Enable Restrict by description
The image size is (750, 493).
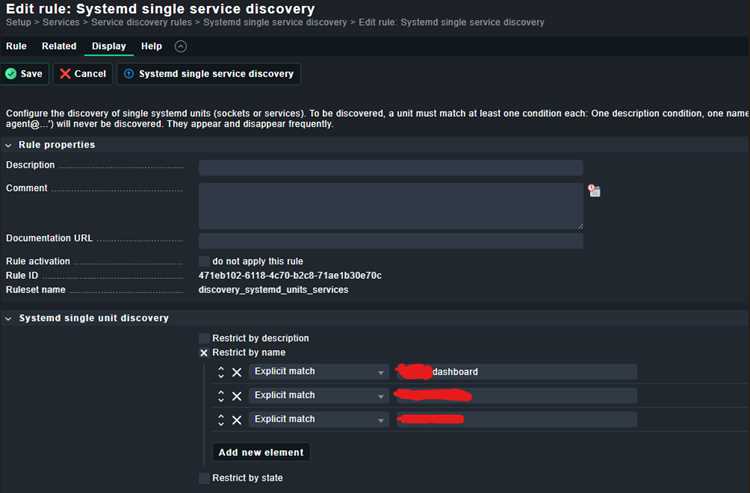[x=204, y=339]
